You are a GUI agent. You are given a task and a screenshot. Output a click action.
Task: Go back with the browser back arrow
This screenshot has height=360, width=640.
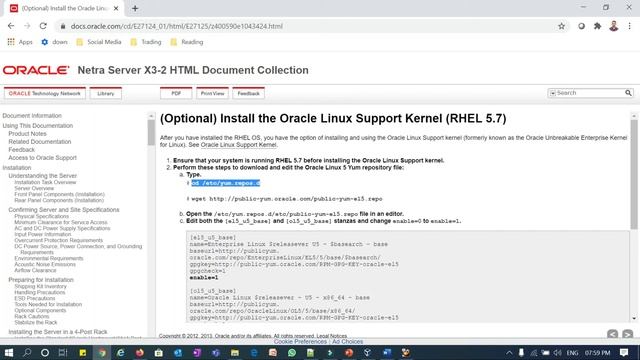(11, 26)
